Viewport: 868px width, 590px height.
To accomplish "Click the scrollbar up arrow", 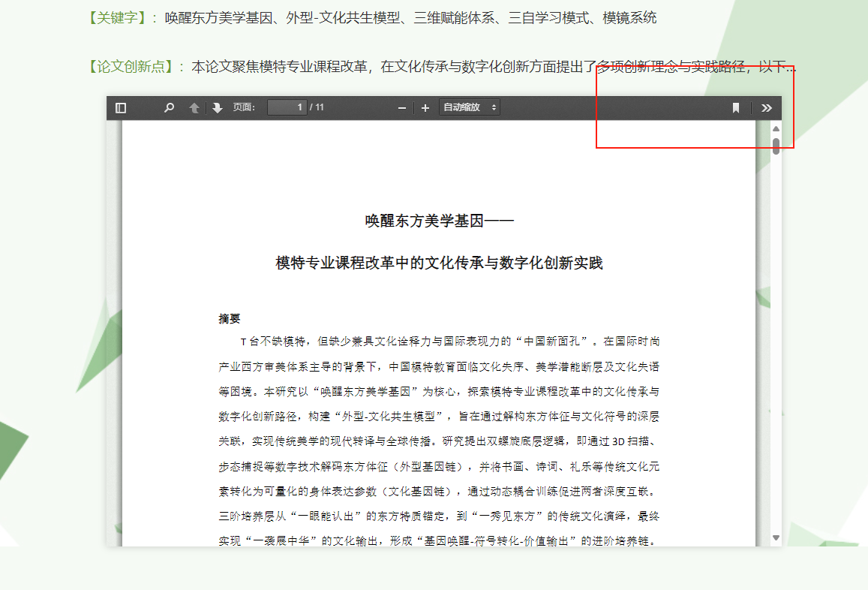I will tap(776, 129).
